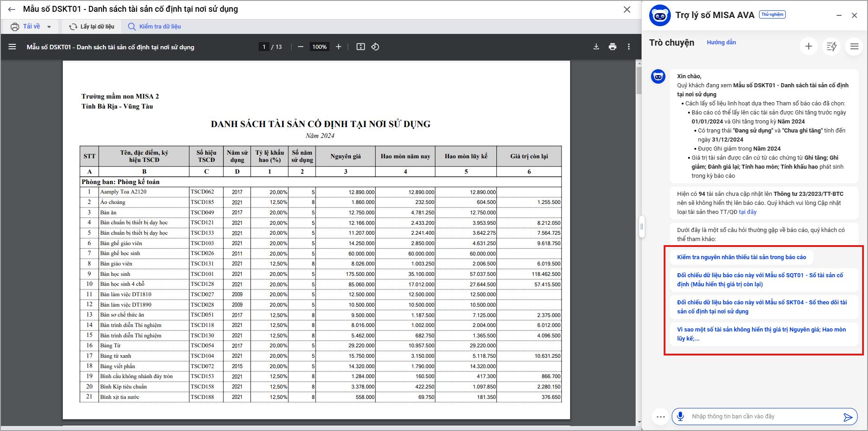Rotate the document with rotate icon
The width and height of the screenshot is (868, 431).
coord(375,47)
